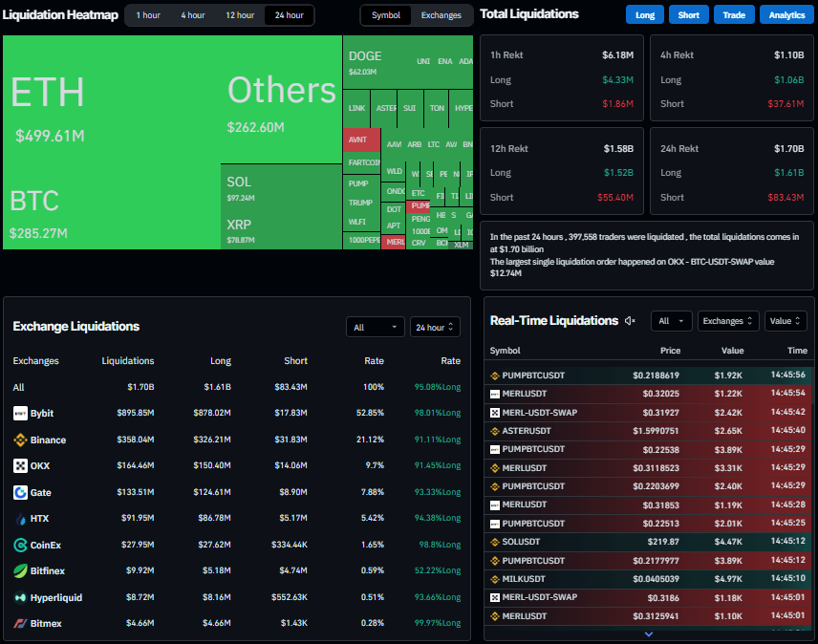Click the OKX exchange logo icon
This screenshot has height=644, width=818.
click(x=20, y=466)
